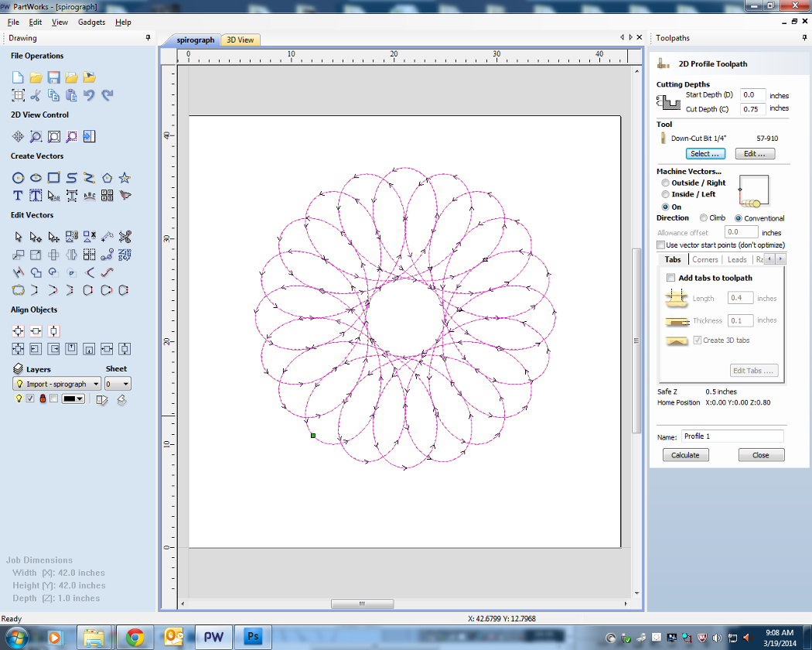Click the down arrow of the vertical scrollbar
Screen dimensions: 812x650
click(x=637, y=593)
